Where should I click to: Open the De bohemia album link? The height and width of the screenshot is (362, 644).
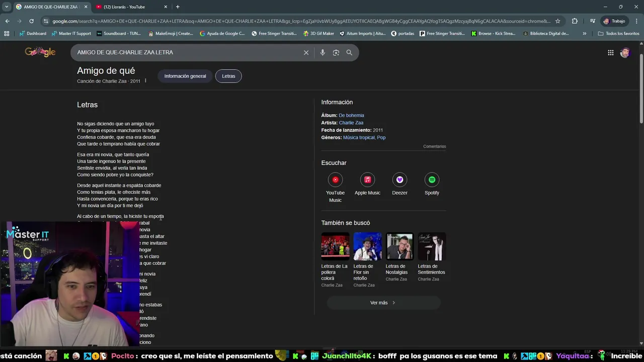(351, 115)
